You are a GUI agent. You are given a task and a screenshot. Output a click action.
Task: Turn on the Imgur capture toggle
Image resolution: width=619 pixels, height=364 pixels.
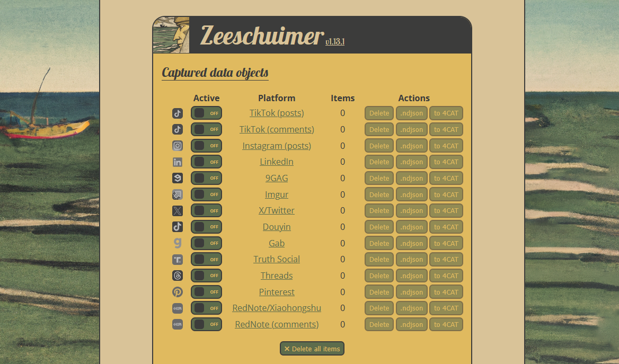click(x=206, y=194)
